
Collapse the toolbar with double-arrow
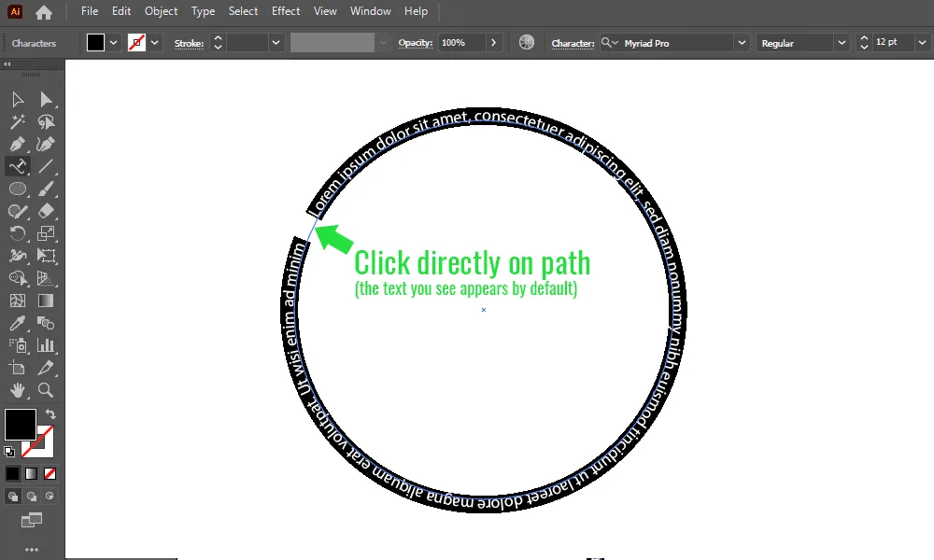[7, 64]
